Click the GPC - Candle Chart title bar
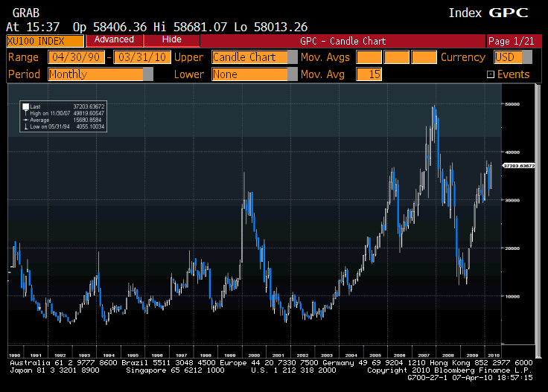548x392 pixels. tap(342, 41)
